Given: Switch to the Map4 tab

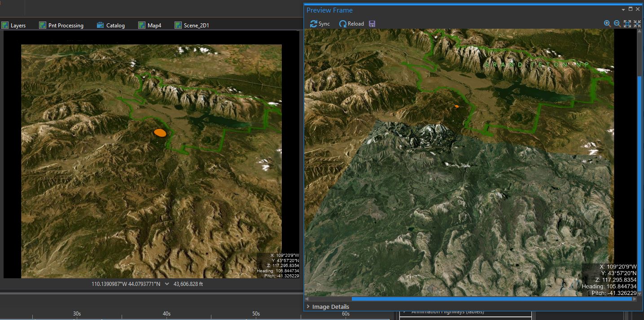Looking at the screenshot, I should 150,26.
